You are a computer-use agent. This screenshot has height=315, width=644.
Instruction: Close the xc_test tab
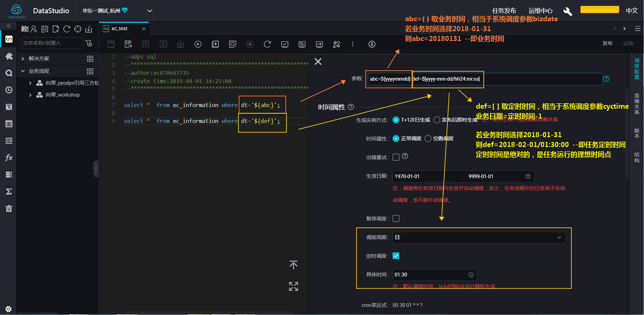(144, 29)
